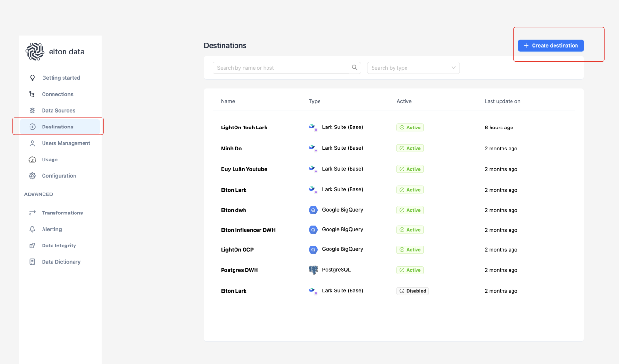Click the Users Management person icon

[x=32, y=143]
